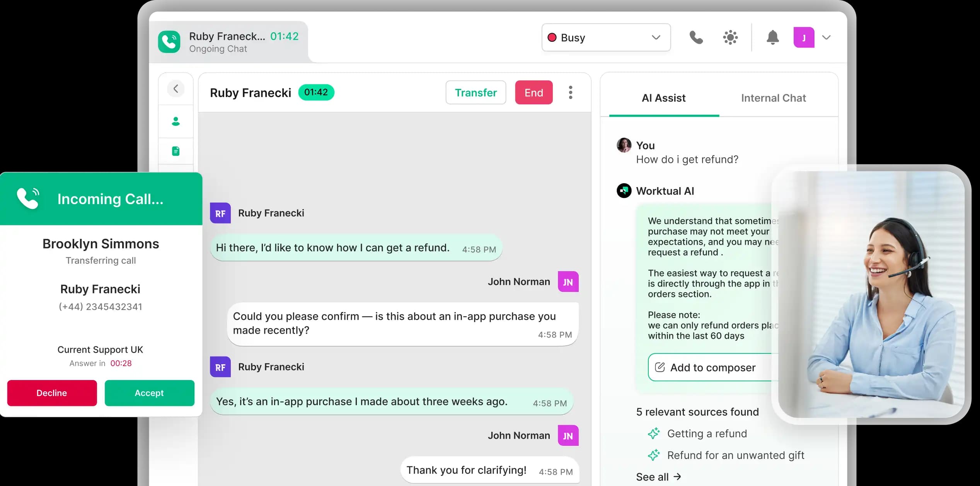Screen dimensions: 980x486
Task: Collapse the left sidebar with the back chevron
Action: 176,89
